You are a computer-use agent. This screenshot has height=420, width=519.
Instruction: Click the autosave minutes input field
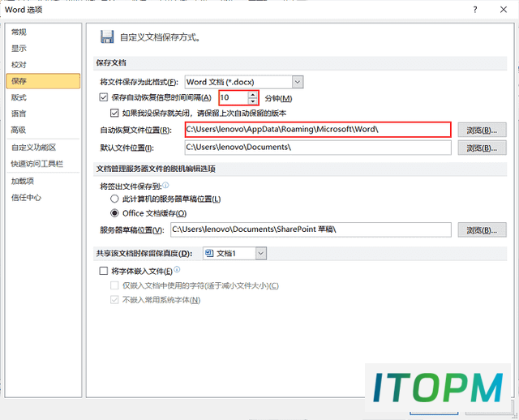click(x=234, y=97)
